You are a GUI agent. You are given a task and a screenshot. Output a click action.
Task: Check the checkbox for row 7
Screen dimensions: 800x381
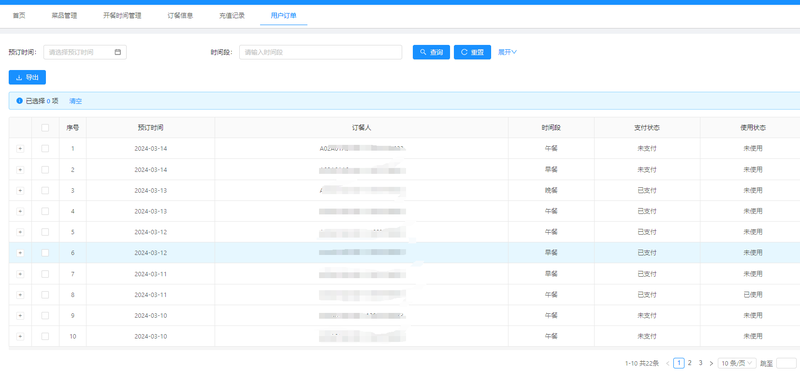tap(45, 274)
